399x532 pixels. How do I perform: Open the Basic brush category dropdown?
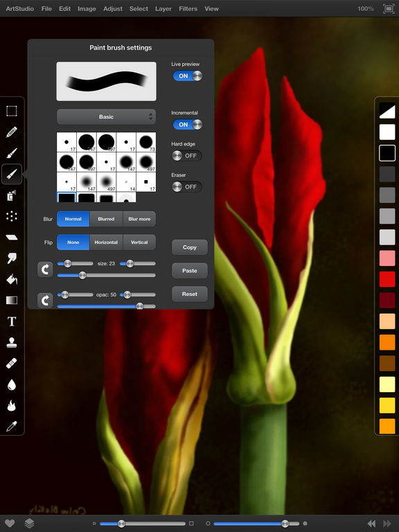(106, 116)
